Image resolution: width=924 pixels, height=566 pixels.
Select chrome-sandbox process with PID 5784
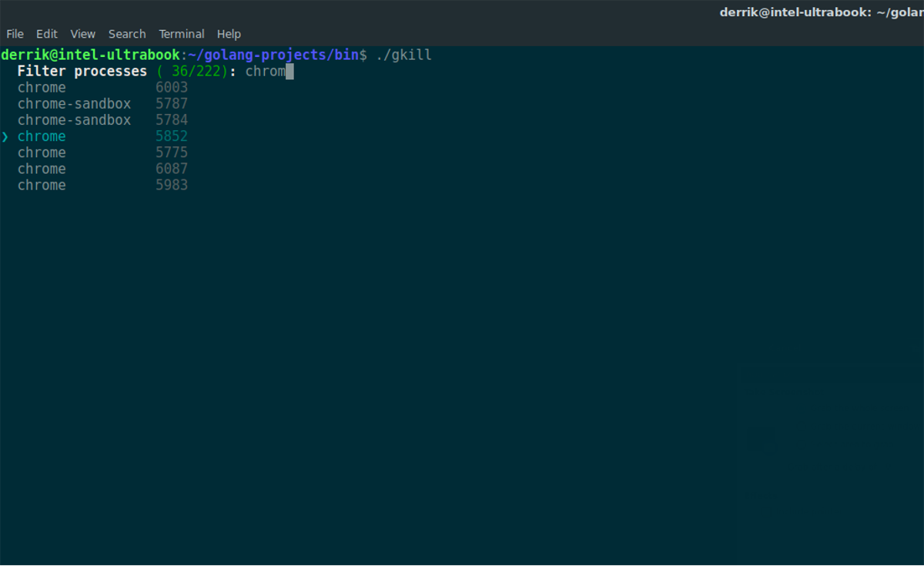(102, 120)
